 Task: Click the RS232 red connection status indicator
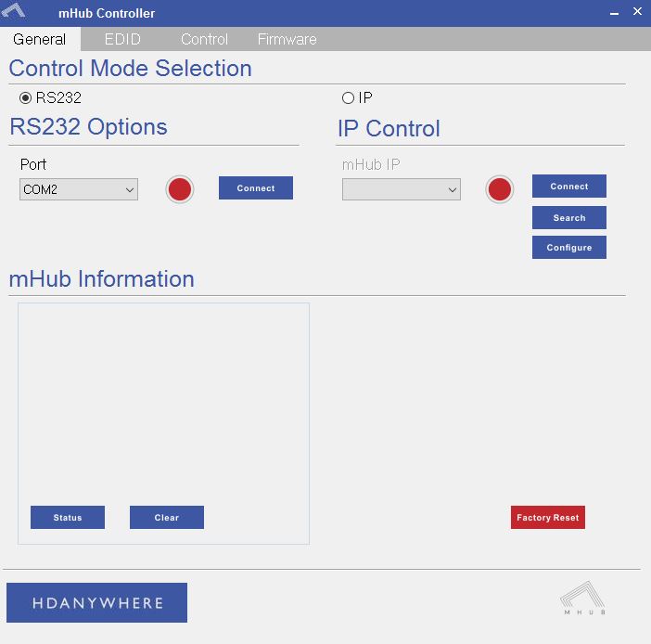(x=180, y=189)
